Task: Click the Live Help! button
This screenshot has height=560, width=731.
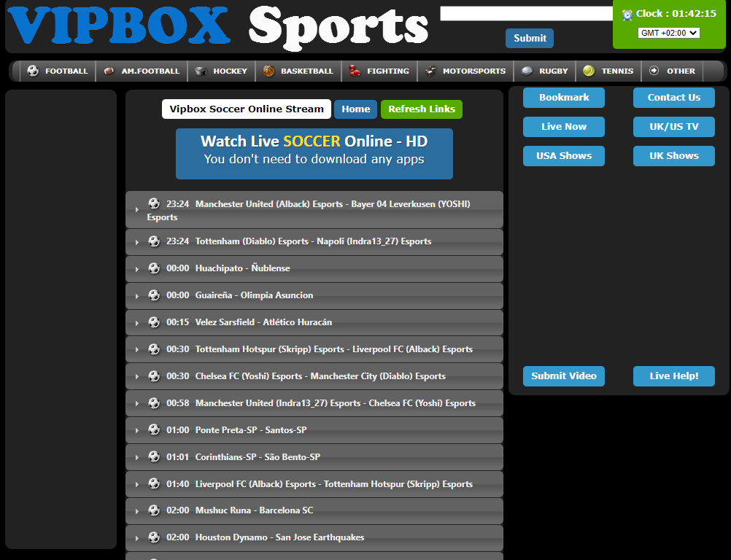Action: 673,376
